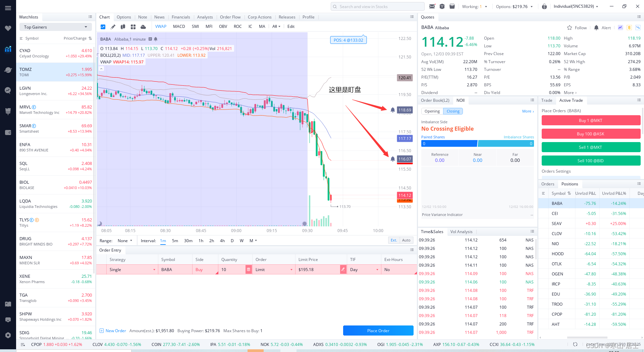Click the purple chart quote icon
Image resolution: width=644 pixels, height=352 pixels.
pyautogui.click(x=621, y=28)
